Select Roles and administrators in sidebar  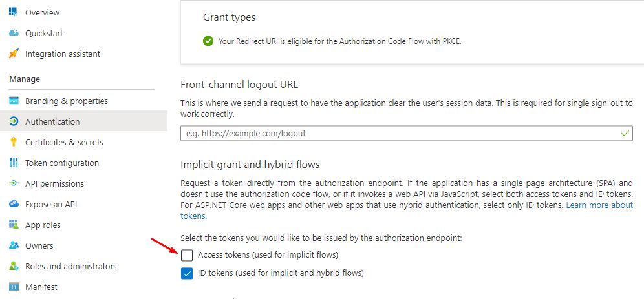click(70, 266)
